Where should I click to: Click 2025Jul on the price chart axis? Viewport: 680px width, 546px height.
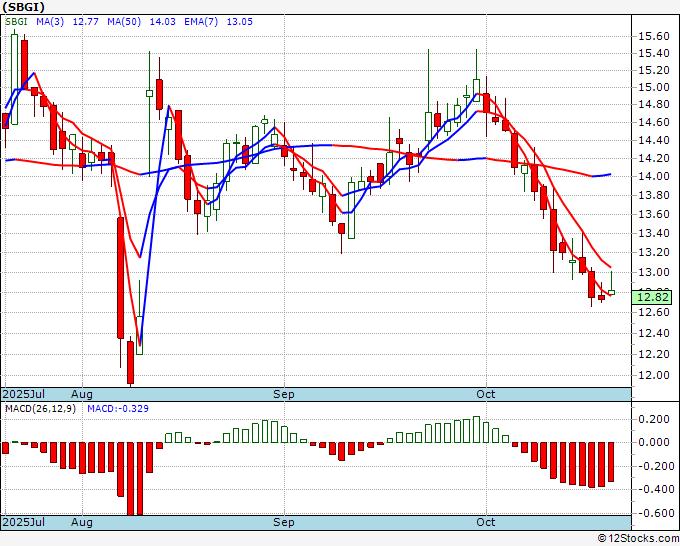[23, 394]
